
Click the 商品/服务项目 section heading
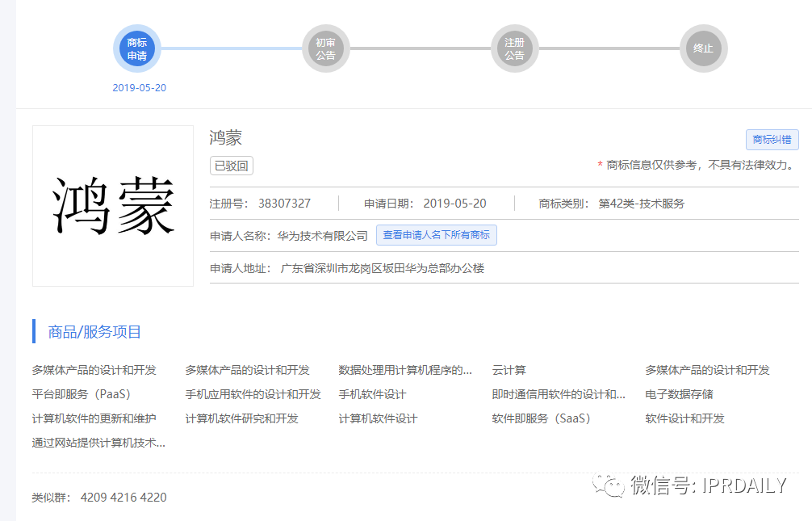(94, 332)
